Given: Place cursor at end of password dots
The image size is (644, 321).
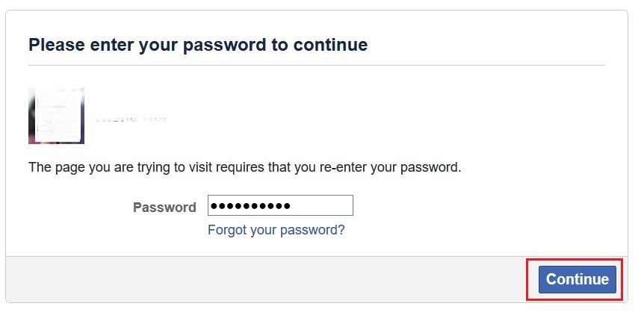Looking at the screenshot, I should 292,205.
